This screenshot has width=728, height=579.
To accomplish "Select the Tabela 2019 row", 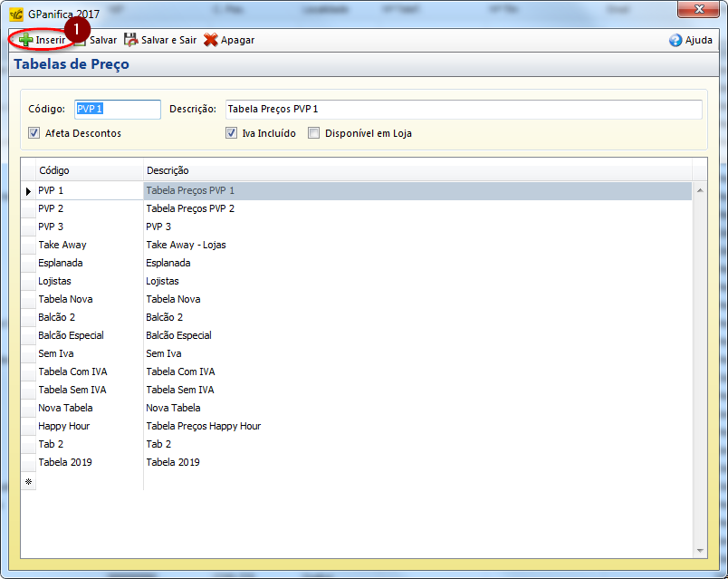I will [x=64, y=462].
